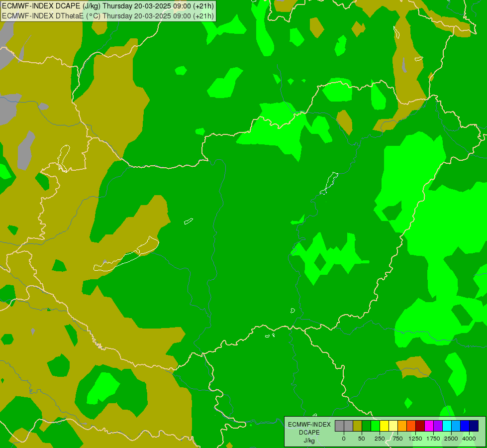Image resolution: width=487 pixels, height=448 pixels.
Task: Pick the magenta legend swatch
Action: pyautogui.click(x=429, y=426)
